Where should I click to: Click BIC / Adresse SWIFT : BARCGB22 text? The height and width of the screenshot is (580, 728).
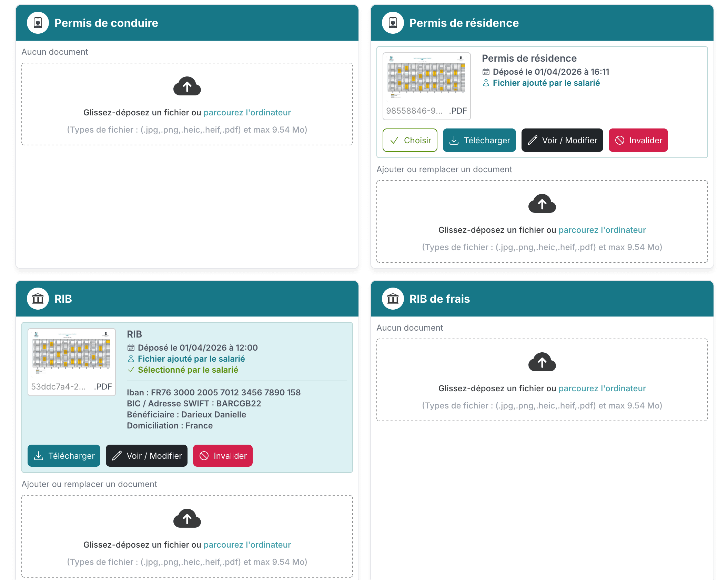[194, 404]
